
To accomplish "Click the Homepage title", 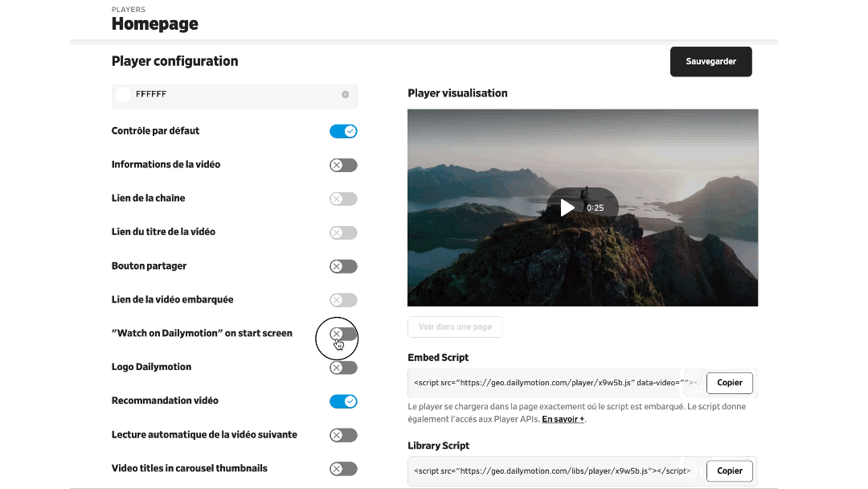I will (x=155, y=24).
